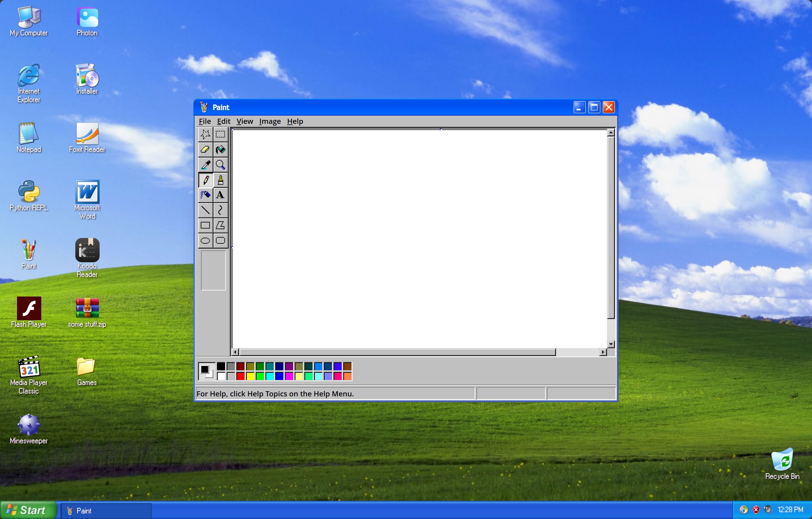Choose the Brush tool
This screenshot has width=812, height=519.
220,180
